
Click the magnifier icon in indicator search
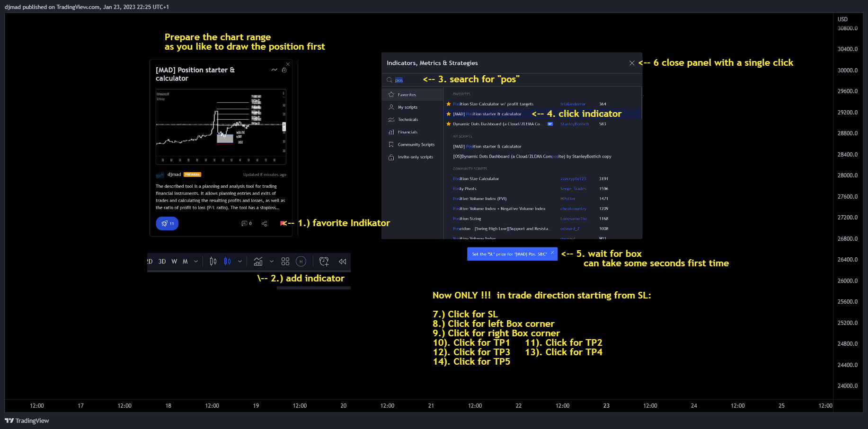[x=390, y=80]
